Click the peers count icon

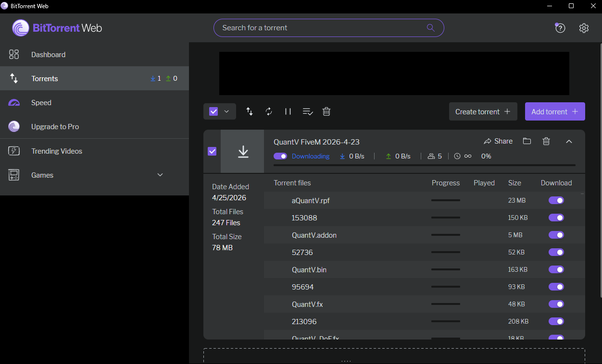(x=431, y=156)
